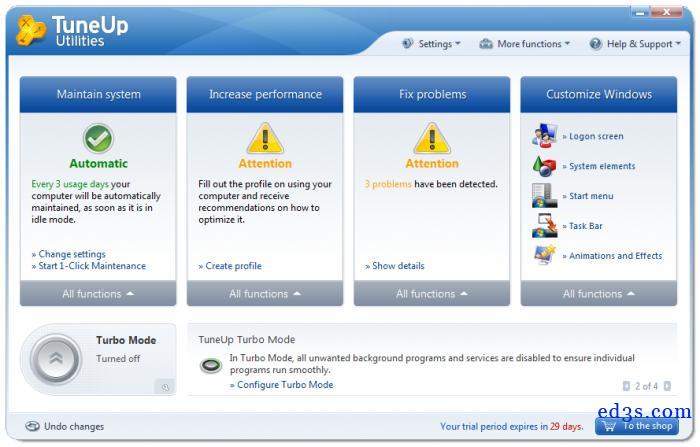Click the Every 3 usage days text
The image size is (700, 447).
coord(70,184)
